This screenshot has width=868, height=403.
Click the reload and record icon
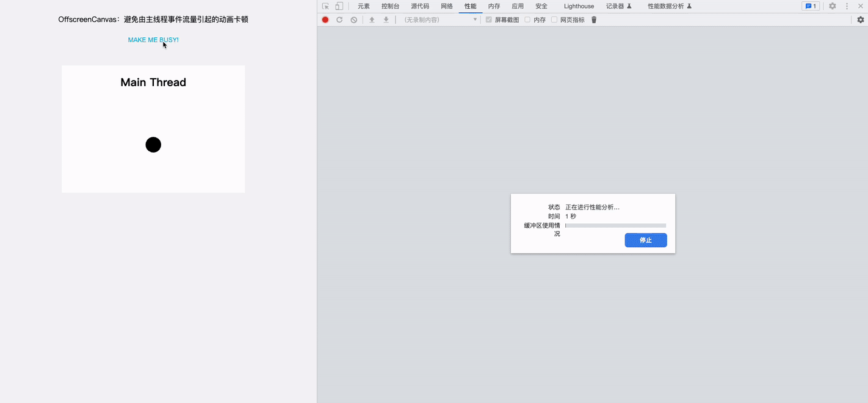(339, 19)
